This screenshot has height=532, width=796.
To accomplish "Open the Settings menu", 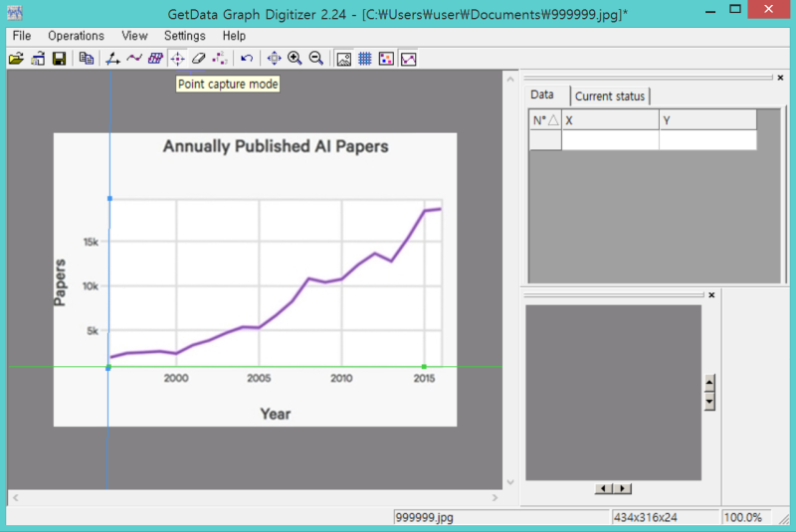I will coord(185,36).
